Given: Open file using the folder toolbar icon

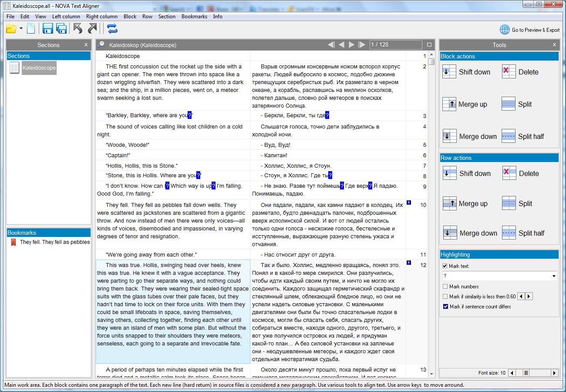Looking at the screenshot, I should 11,29.
